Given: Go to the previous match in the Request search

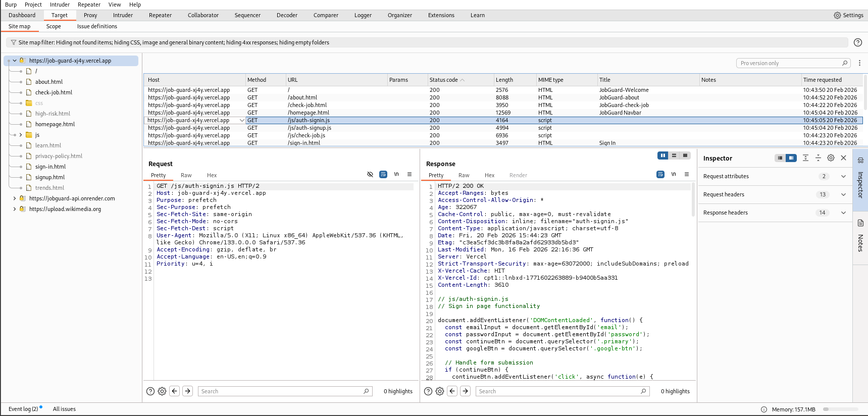Looking at the screenshot, I should pos(175,391).
